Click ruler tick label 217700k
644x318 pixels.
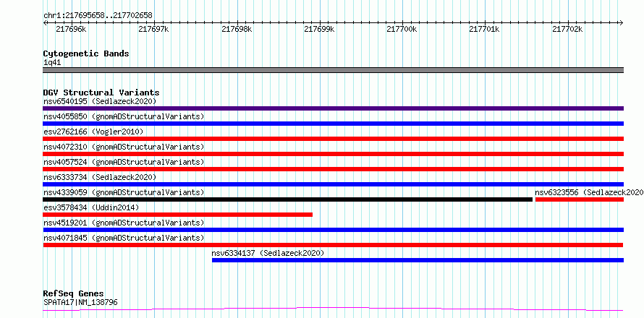pyautogui.click(x=402, y=29)
